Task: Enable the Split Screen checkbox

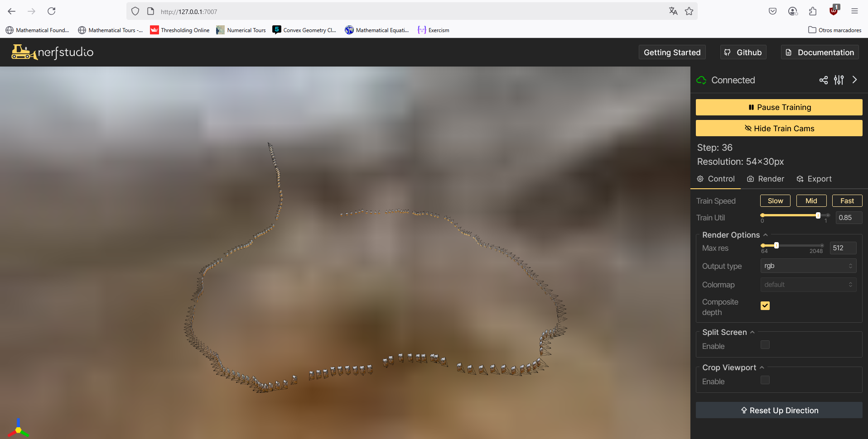Action: (765, 345)
